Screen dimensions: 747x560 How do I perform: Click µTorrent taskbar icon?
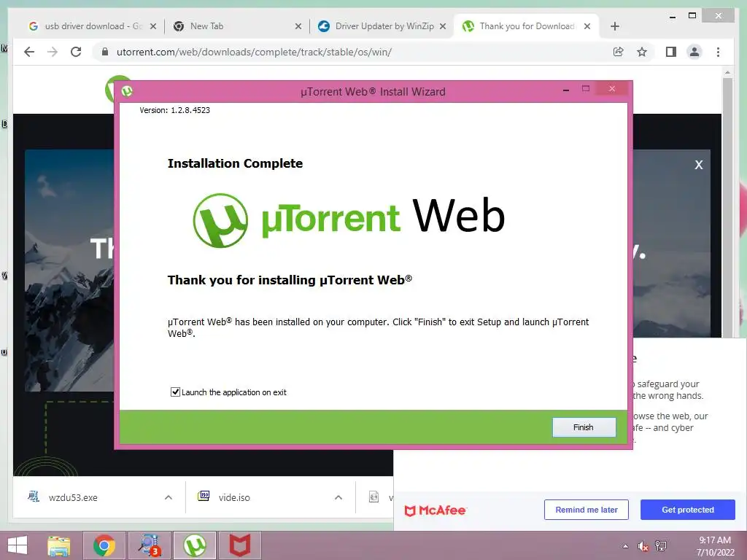point(194,545)
